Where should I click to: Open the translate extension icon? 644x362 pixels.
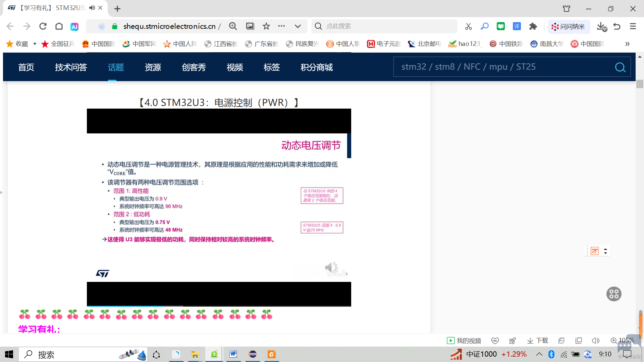pos(517,26)
